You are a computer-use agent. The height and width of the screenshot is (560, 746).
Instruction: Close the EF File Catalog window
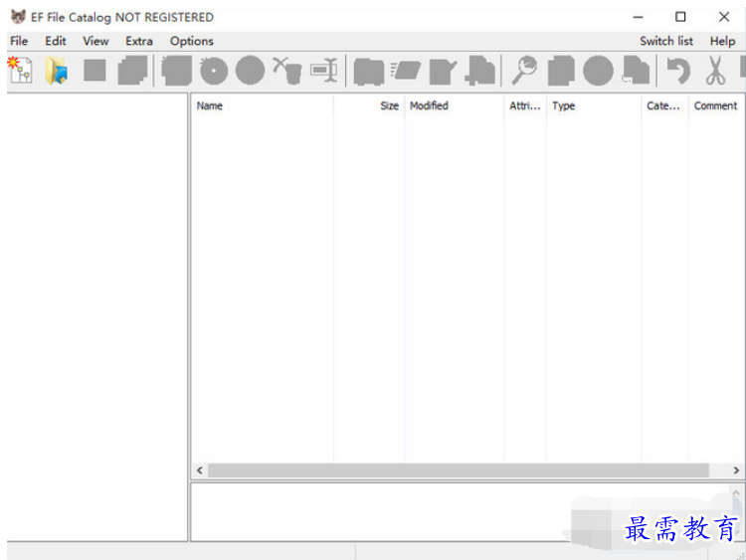point(724,17)
